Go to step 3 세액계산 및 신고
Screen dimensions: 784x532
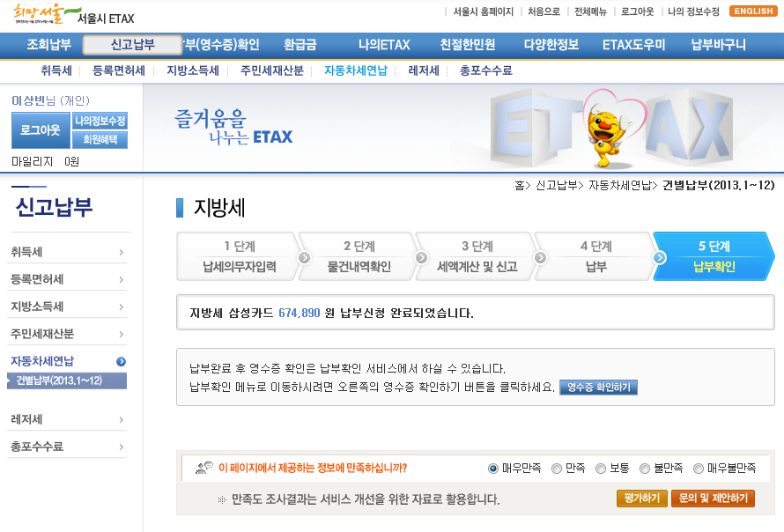pos(477,256)
